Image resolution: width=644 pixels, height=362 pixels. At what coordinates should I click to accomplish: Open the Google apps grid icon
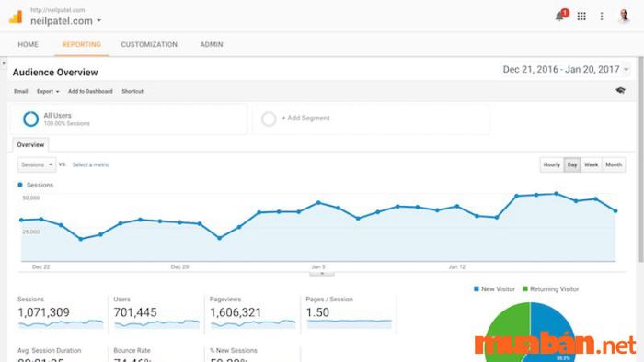coord(581,17)
